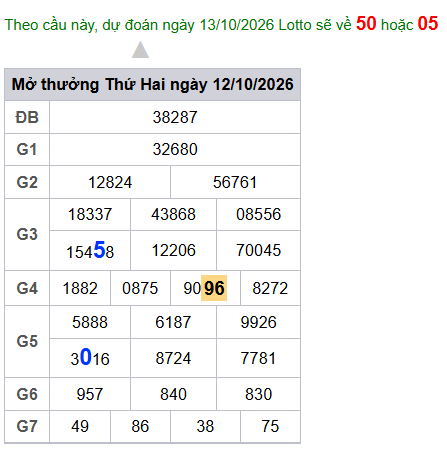
Task: Click G7 number 38
Action: [x=205, y=426]
